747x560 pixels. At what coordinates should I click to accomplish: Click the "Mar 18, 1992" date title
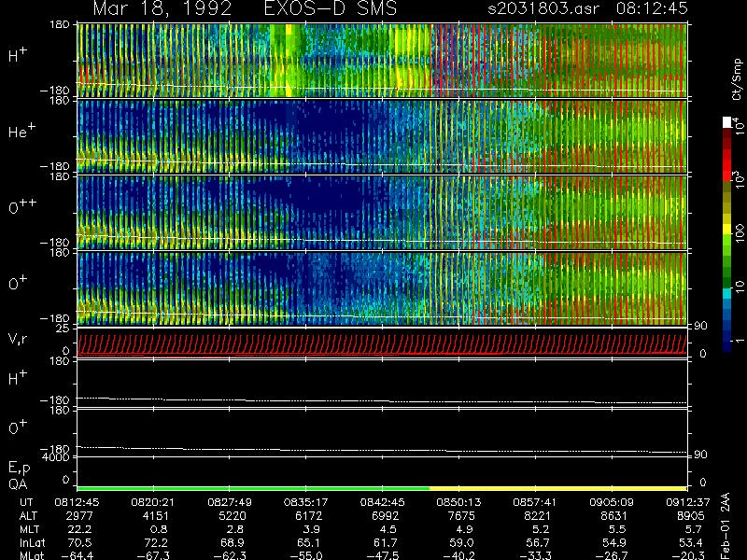pos(162,8)
